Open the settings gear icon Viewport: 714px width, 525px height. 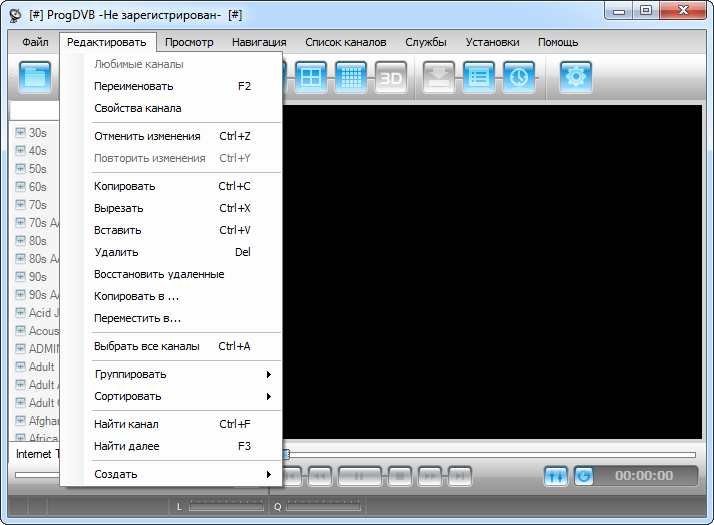[x=576, y=77]
